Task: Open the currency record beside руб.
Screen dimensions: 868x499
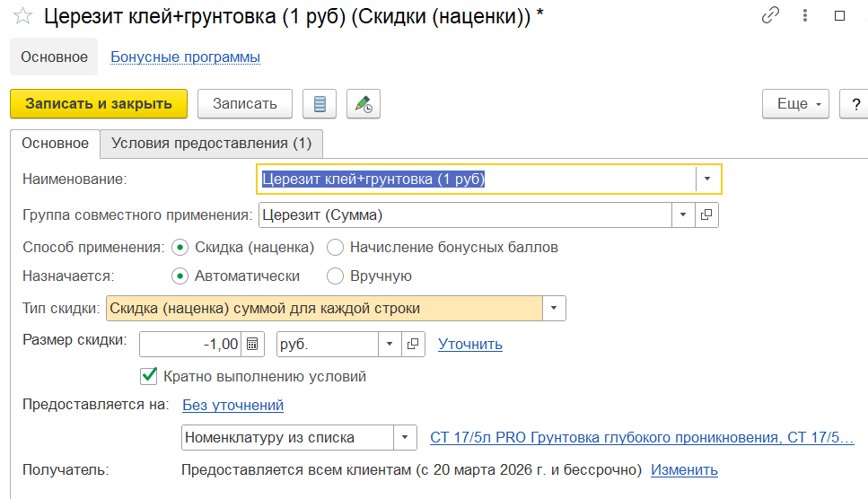Action: [x=413, y=344]
